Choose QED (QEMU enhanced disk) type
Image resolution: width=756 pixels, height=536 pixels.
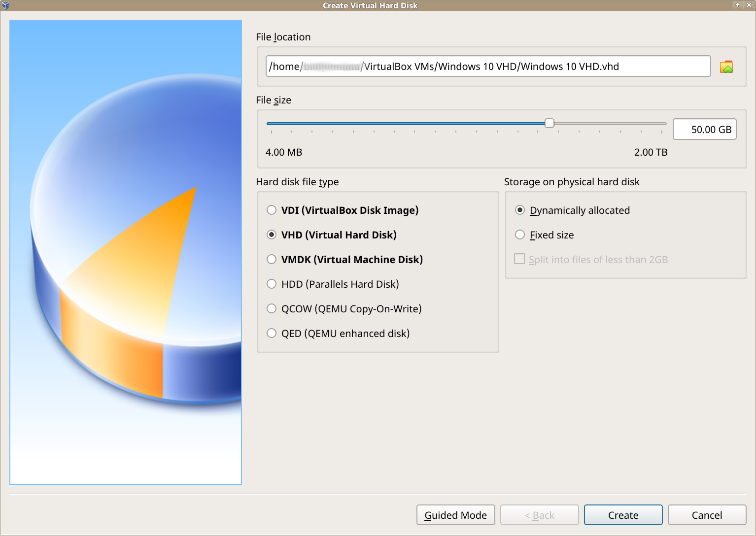[272, 334]
